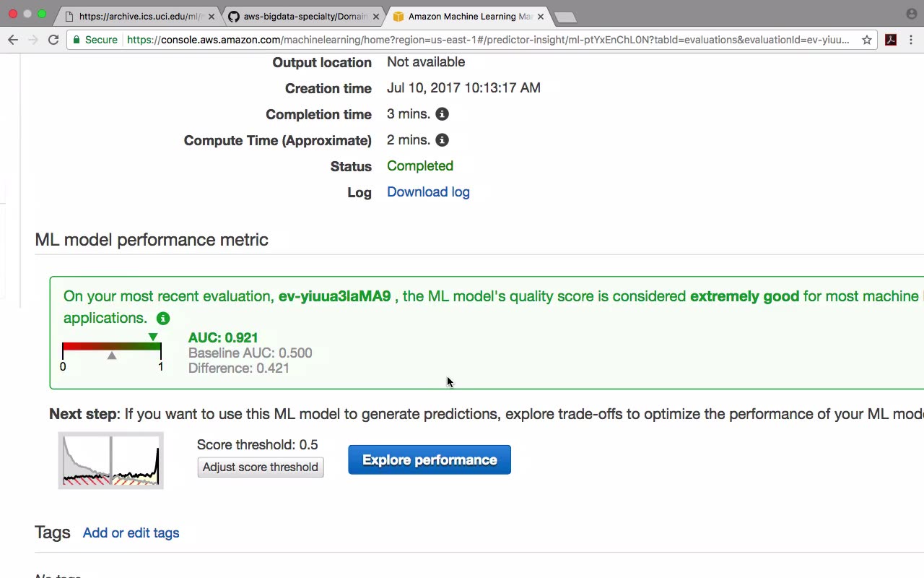Open the Adobe Acrobat PDF extension icon
The height and width of the screenshot is (578, 924).
[891, 40]
